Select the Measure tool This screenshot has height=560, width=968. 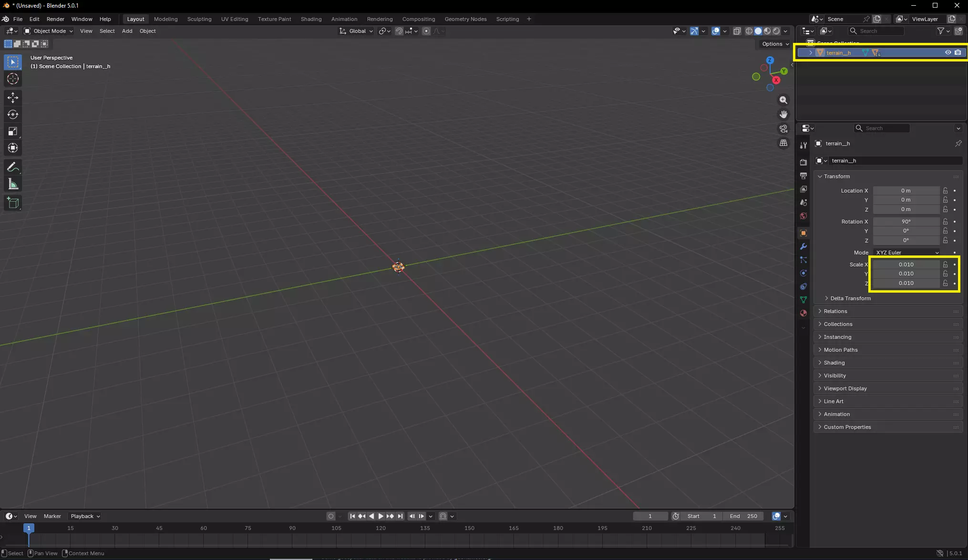pos(13,184)
